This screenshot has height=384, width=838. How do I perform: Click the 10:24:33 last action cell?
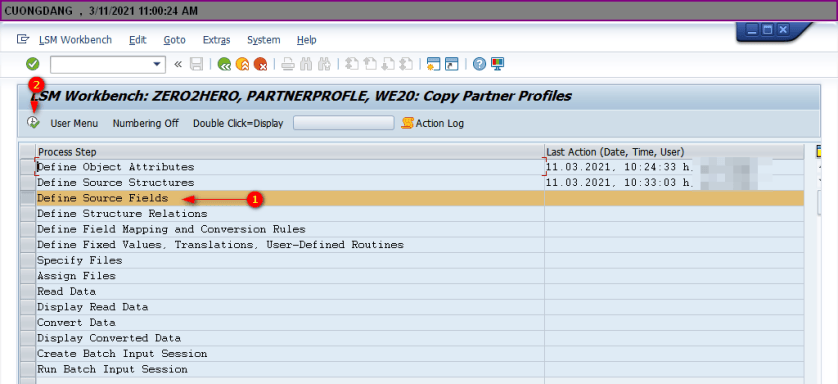[674, 167]
